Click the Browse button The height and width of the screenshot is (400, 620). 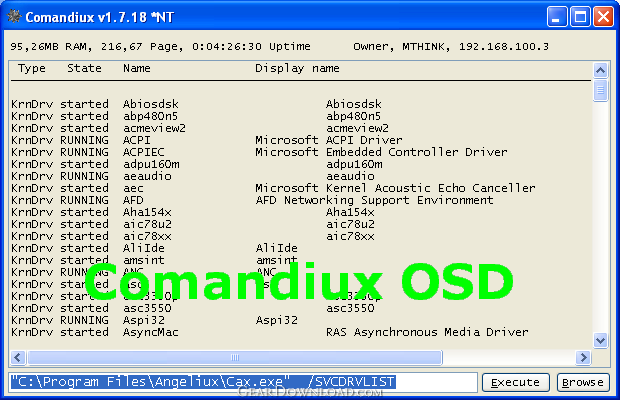(x=583, y=382)
